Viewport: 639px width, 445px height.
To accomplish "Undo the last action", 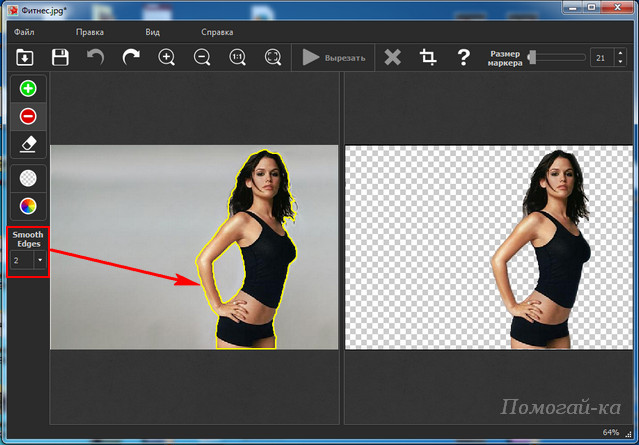I will pyautogui.click(x=95, y=57).
